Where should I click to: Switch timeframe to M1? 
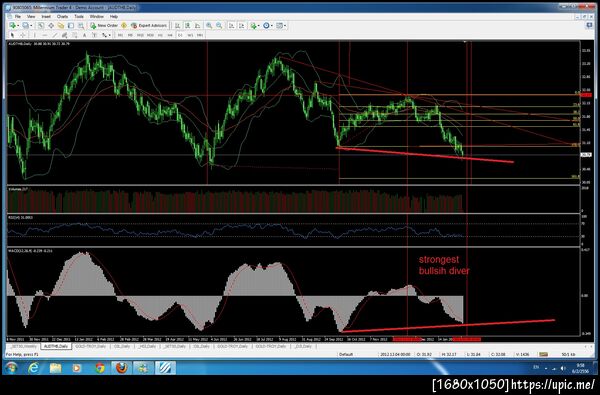120,35
